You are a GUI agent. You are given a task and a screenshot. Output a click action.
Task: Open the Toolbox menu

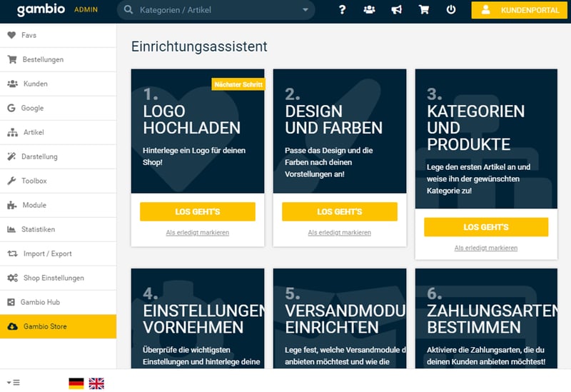click(x=59, y=181)
